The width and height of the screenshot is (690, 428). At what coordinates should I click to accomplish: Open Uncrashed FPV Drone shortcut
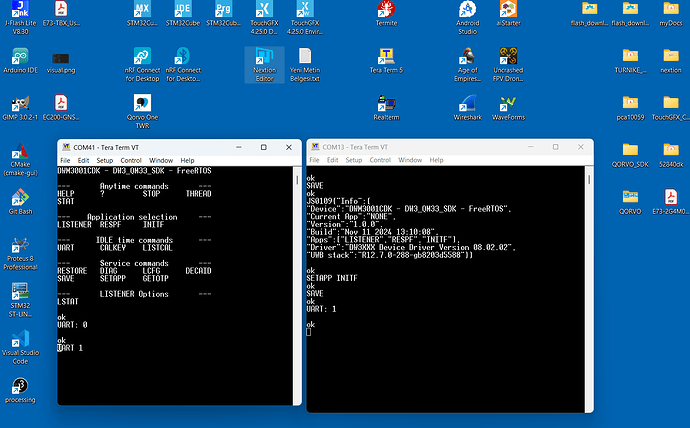(508, 65)
